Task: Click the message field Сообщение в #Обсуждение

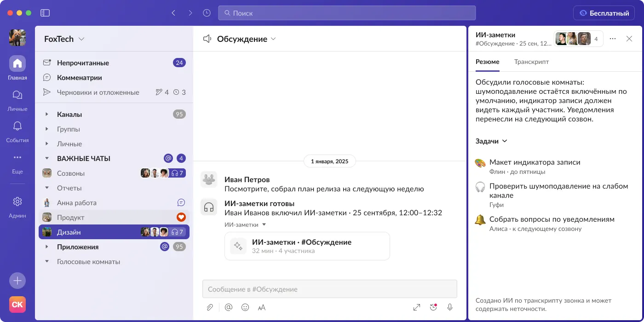Action: pos(330,289)
